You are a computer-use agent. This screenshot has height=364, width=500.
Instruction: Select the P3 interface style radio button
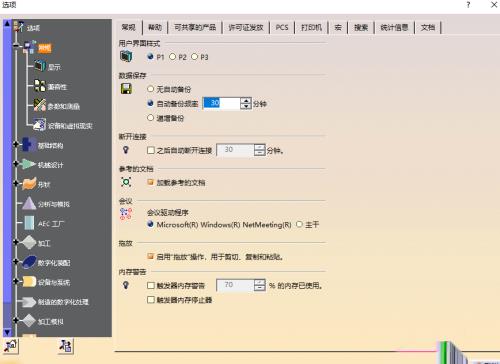point(194,57)
